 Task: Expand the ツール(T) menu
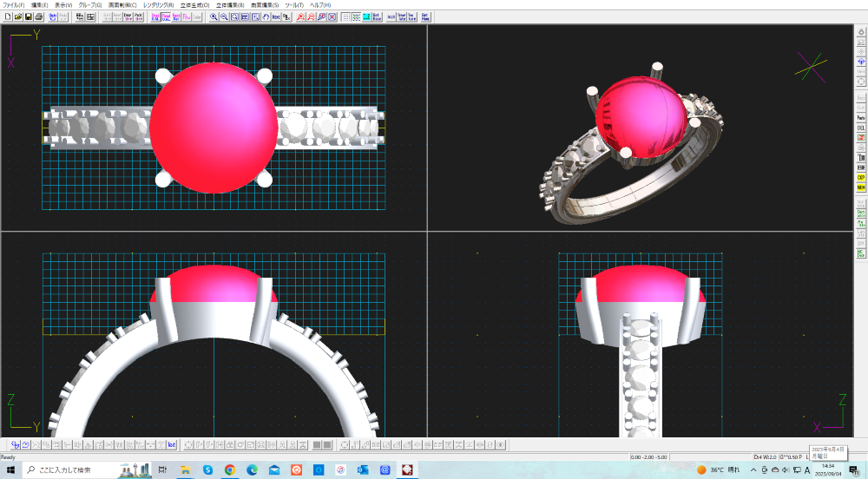click(x=294, y=5)
